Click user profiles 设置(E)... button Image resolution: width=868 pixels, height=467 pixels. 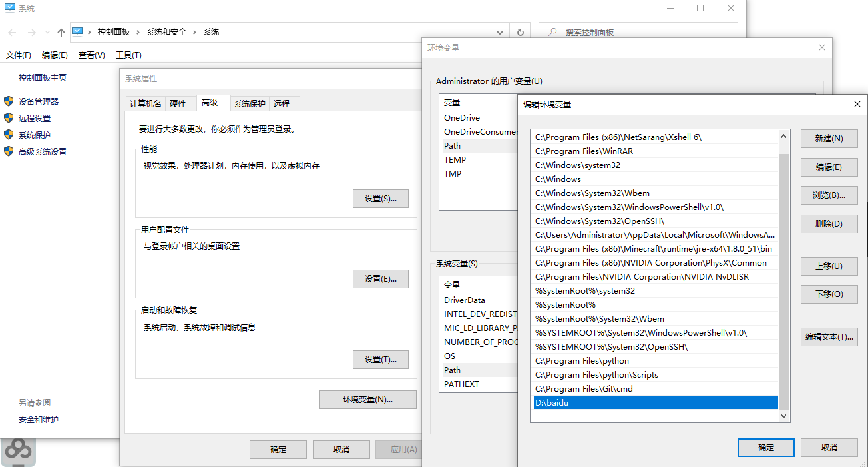[x=381, y=279]
